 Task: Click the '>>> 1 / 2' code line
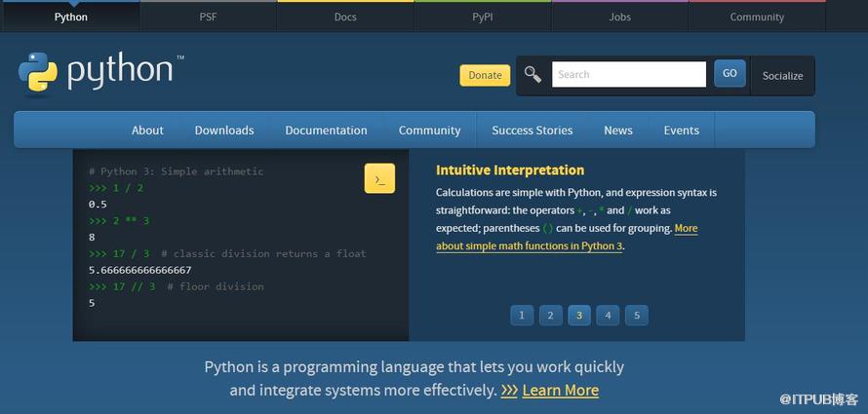coord(116,188)
